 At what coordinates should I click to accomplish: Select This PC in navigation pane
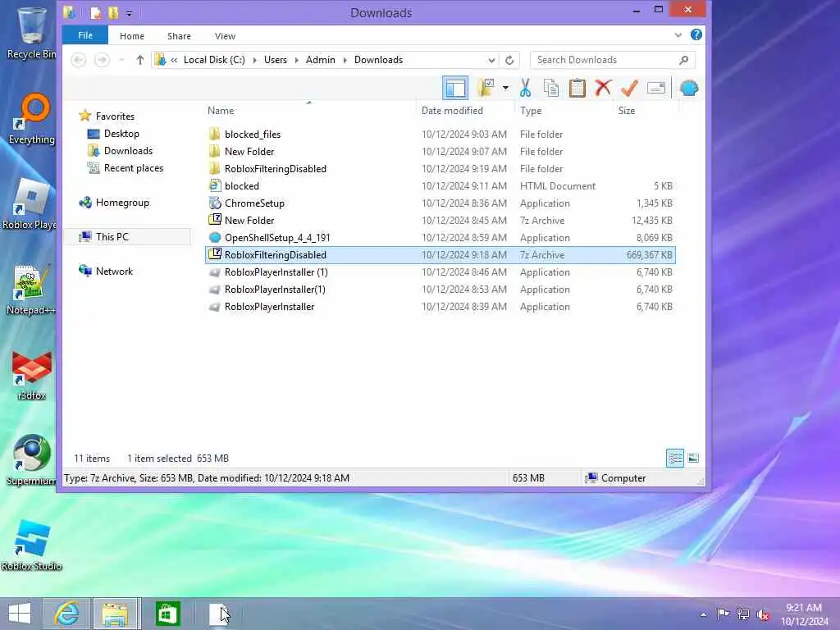point(127,237)
